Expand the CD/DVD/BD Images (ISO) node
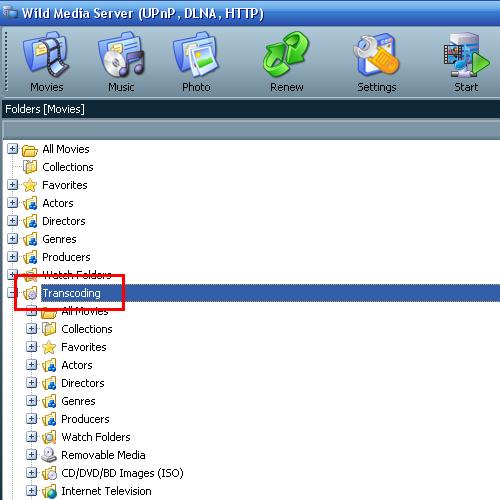The image size is (500, 500). click(x=31, y=473)
